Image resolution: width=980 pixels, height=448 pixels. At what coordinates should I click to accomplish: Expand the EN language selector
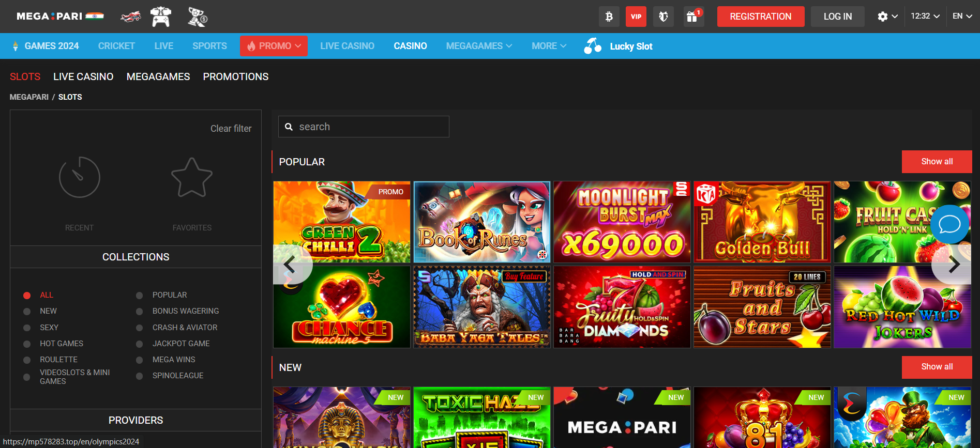(962, 16)
